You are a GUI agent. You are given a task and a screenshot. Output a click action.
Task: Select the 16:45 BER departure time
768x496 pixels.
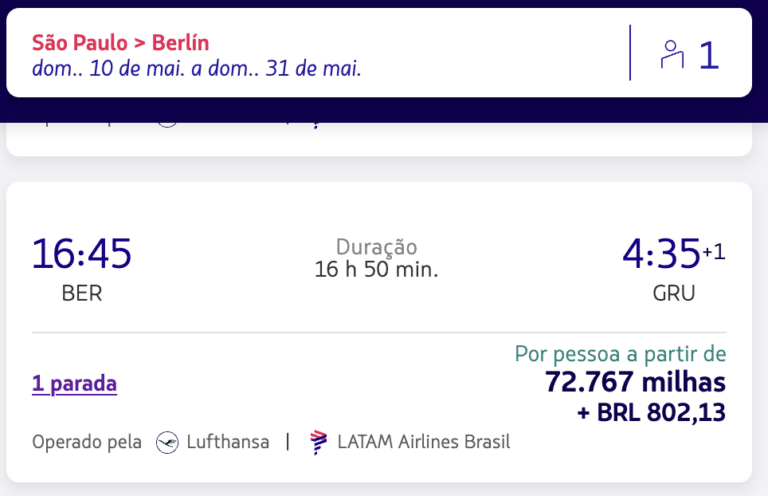82,254
